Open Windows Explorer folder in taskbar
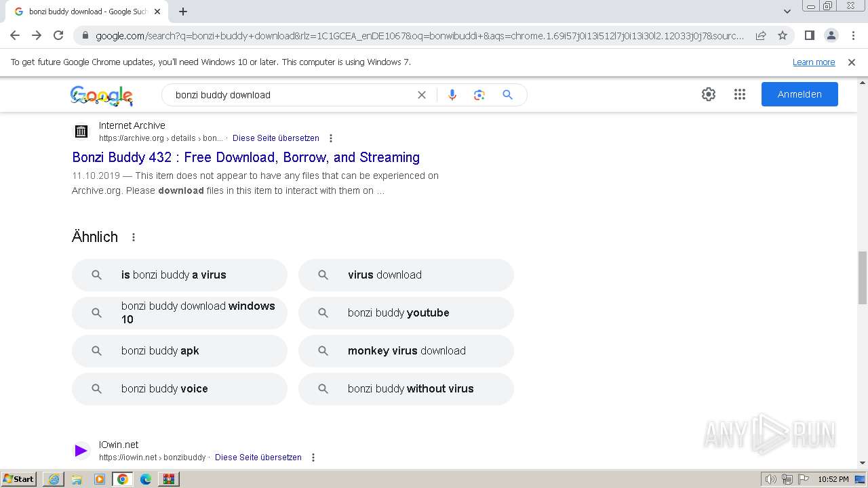Screen dimensions: 868x488 tap(77, 479)
